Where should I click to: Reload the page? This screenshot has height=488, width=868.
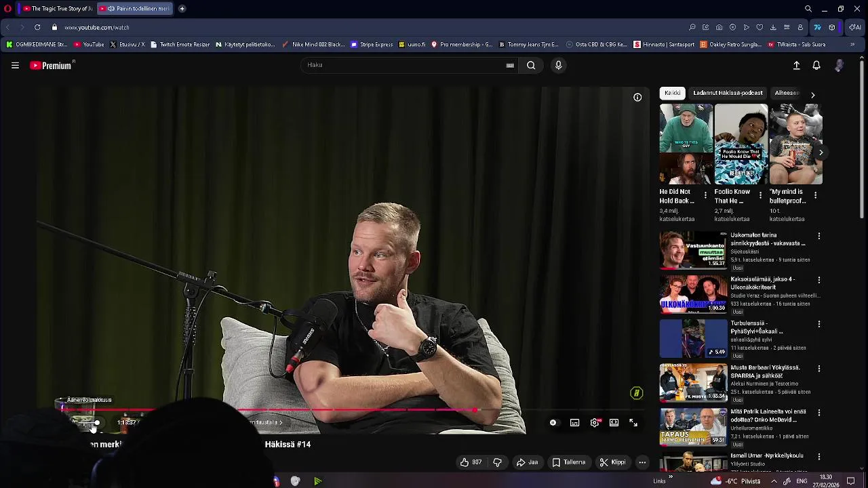click(x=37, y=27)
